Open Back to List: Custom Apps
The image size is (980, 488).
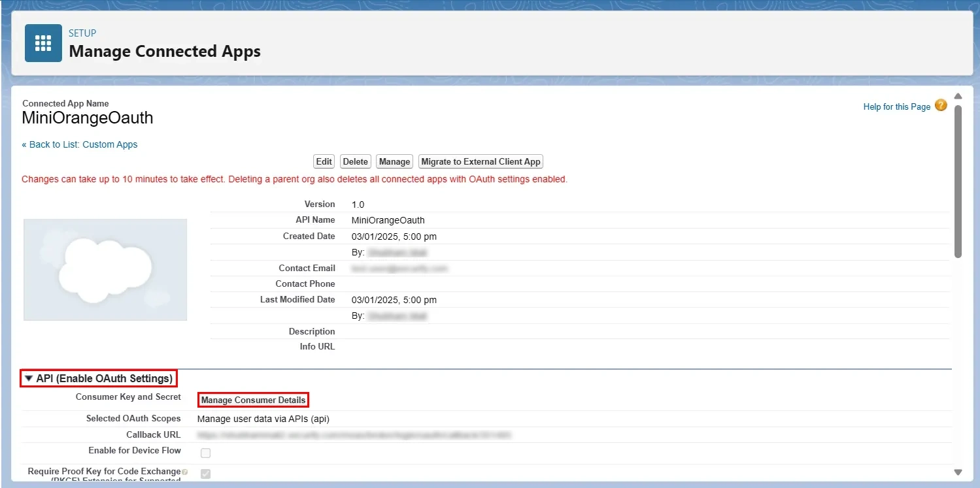tap(80, 144)
